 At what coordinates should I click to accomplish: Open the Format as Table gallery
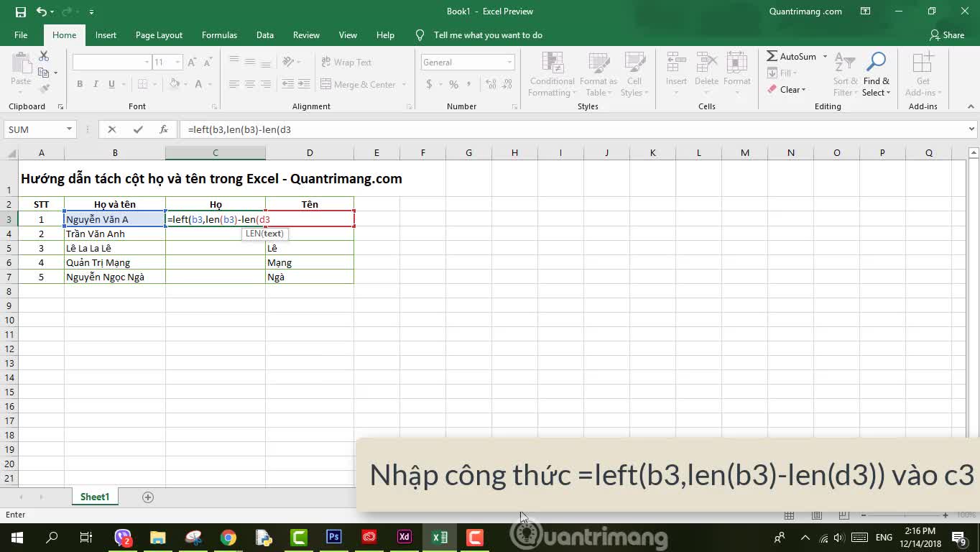pos(598,74)
